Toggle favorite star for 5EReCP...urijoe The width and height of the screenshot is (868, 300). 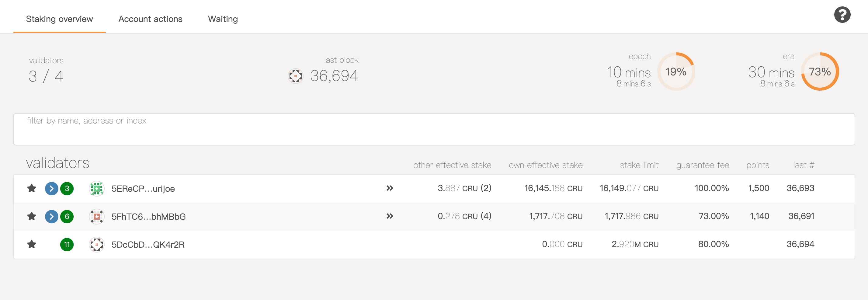click(32, 188)
